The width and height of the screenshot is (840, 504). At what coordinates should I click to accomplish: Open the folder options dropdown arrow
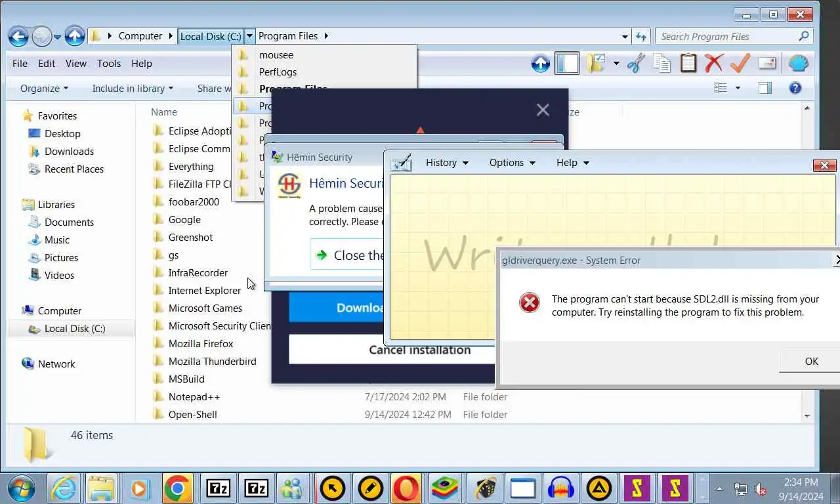(x=616, y=64)
